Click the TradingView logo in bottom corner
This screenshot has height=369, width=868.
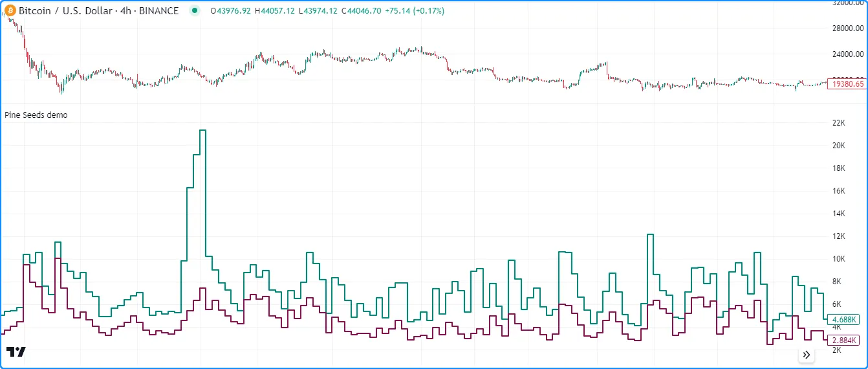coord(17,352)
